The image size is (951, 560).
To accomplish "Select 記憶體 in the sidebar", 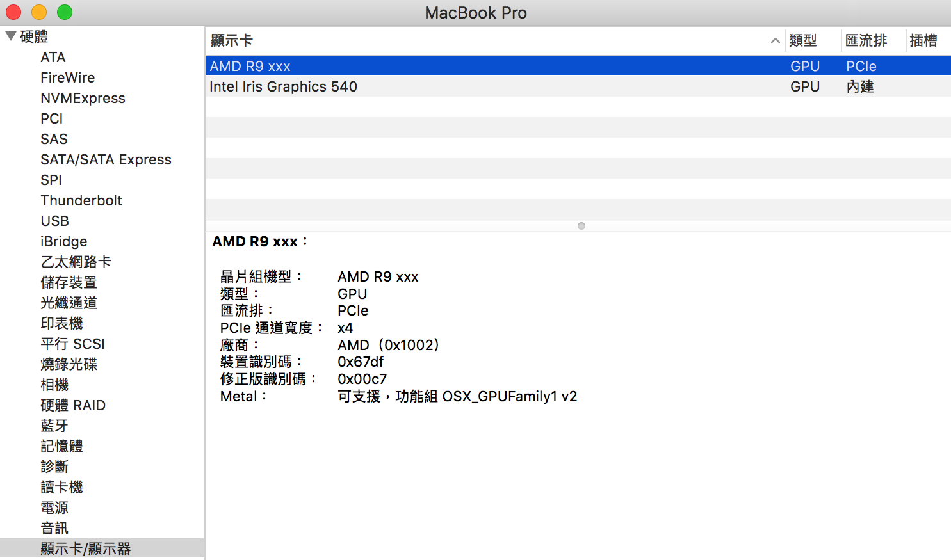I will point(62,446).
